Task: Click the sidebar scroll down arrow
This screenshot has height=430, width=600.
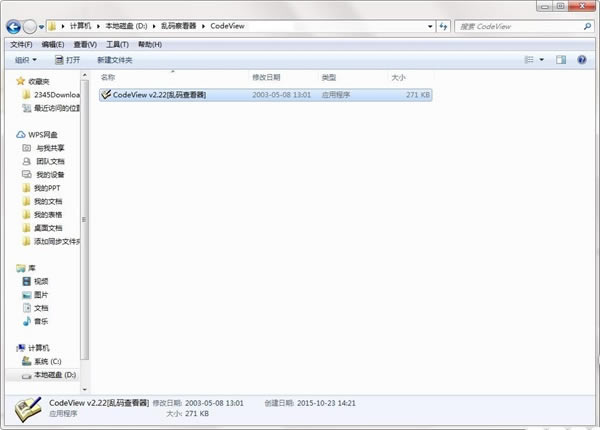Action: 85,389
